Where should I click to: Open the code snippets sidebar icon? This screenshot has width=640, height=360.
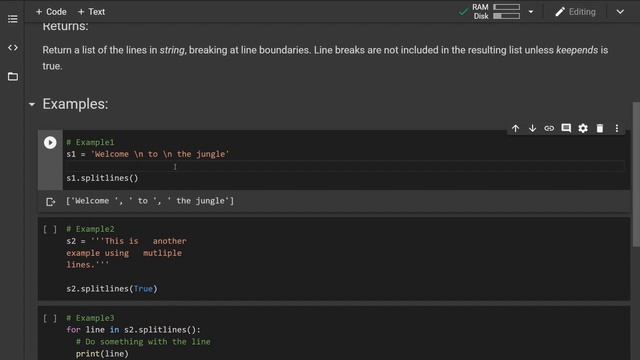coord(13,48)
